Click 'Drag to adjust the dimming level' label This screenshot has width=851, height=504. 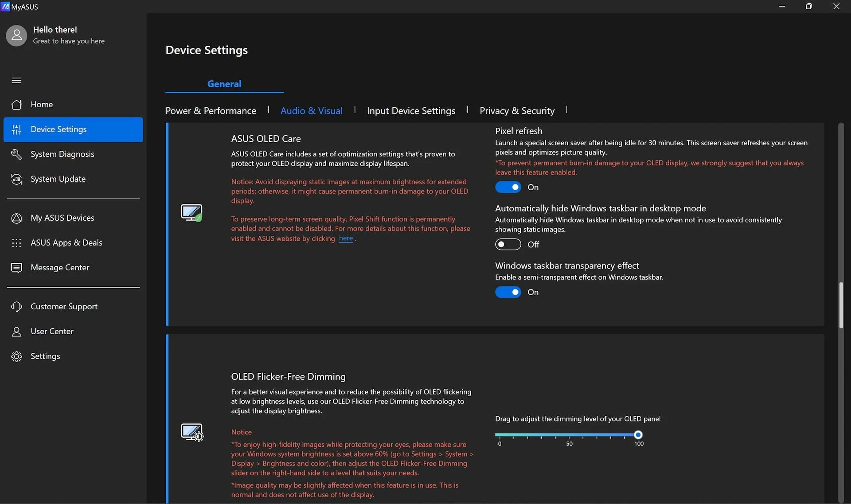click(578, 419)
